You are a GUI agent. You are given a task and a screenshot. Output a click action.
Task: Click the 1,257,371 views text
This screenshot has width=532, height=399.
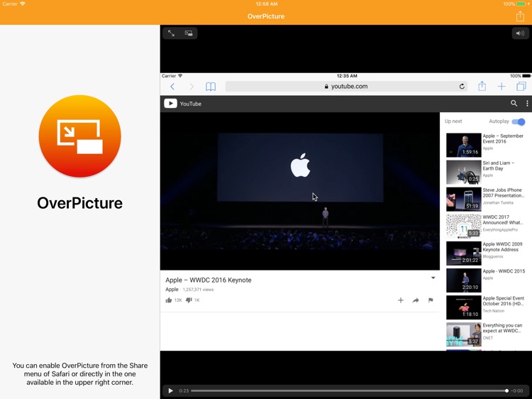click(x=198, y=290)
